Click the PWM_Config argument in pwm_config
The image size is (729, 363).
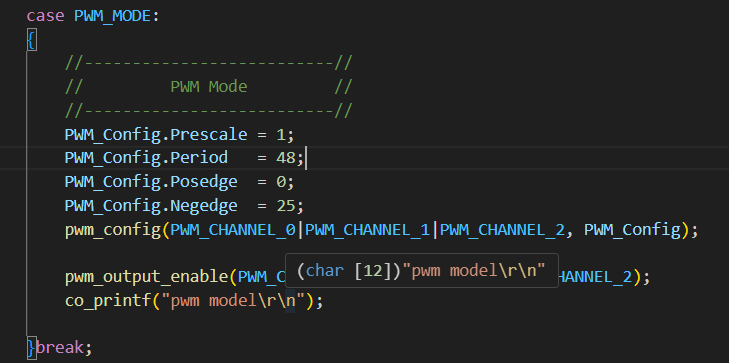pos(632,230)
